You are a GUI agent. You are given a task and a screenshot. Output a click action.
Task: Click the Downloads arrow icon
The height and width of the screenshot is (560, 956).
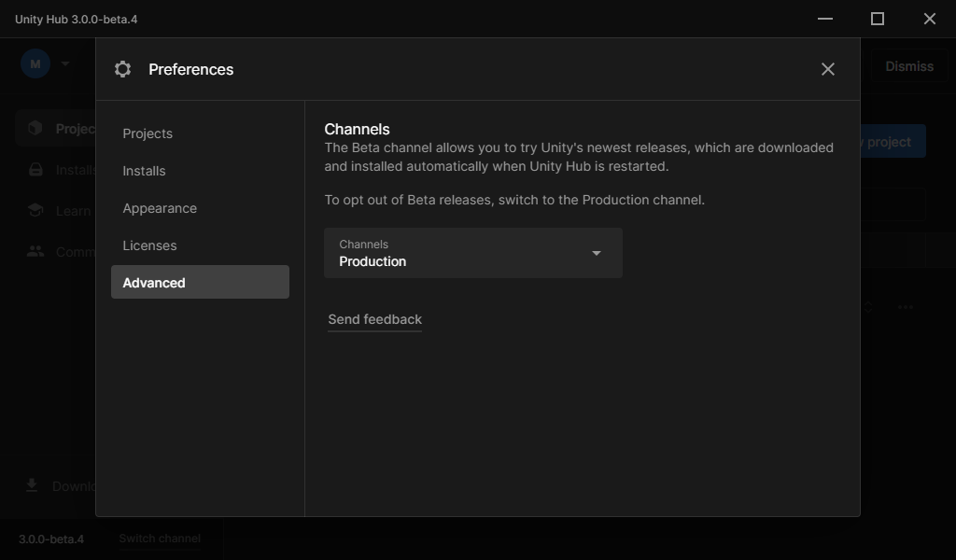pos(32,485)
